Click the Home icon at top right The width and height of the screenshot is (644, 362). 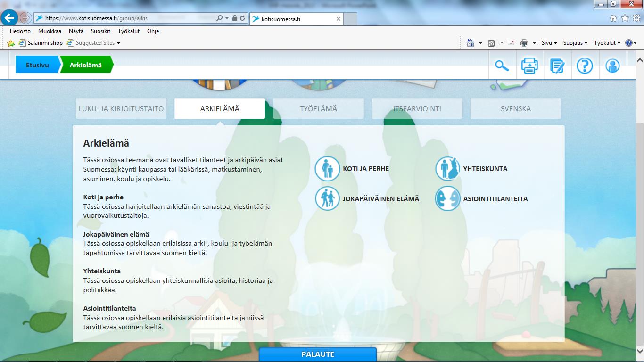pos(613,18)
